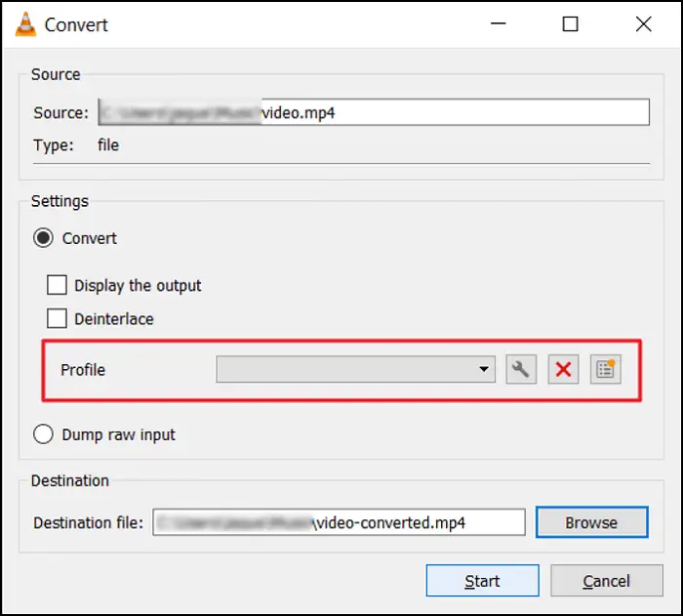Screen dimensions: 683x616
Task: Create a new profile with the list icon
Action: tap(605, 370)
